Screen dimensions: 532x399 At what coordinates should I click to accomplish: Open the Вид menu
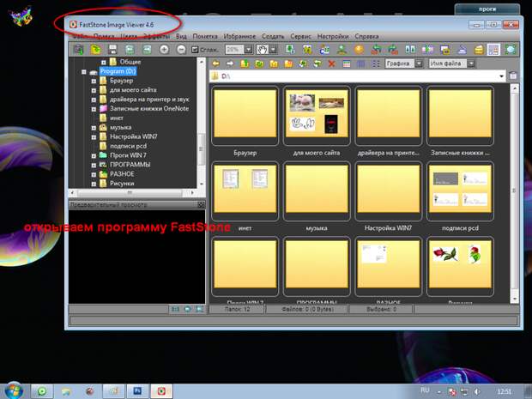click(x=181, y=36)
